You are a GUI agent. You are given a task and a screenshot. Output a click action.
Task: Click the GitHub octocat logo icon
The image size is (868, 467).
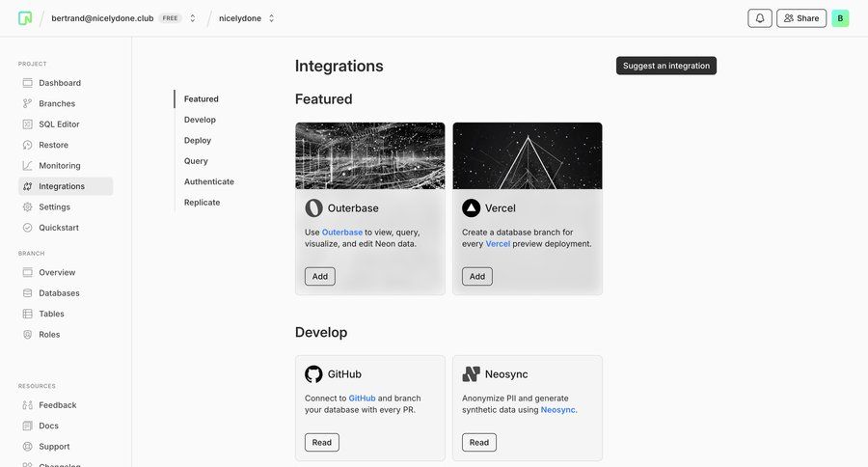[x=313, y=374]
